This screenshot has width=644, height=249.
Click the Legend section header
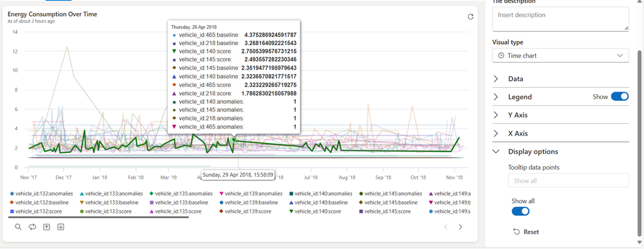point(520,97)
